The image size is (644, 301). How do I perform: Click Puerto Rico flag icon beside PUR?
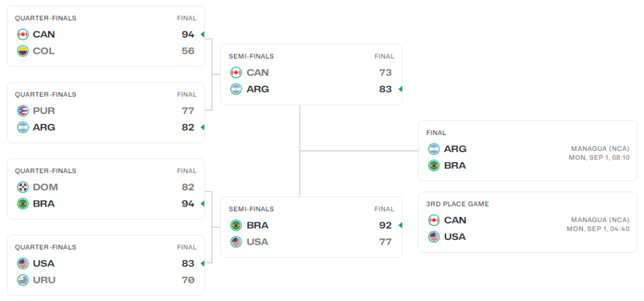point(23,111)
